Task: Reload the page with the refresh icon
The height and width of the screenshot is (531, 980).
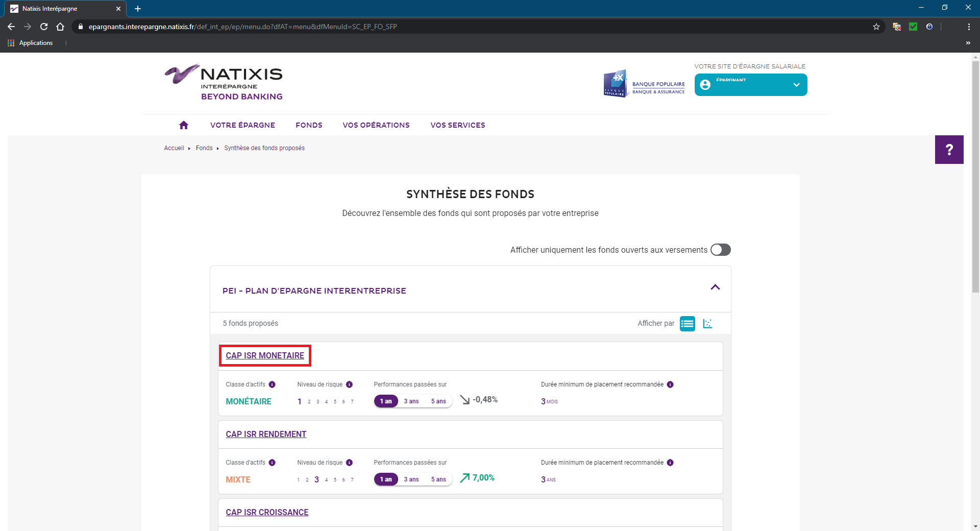Action: 44,27
